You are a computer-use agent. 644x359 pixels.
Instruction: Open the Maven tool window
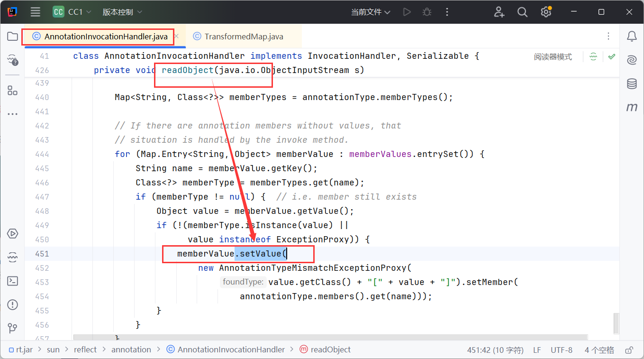click(x=631, y=107)
